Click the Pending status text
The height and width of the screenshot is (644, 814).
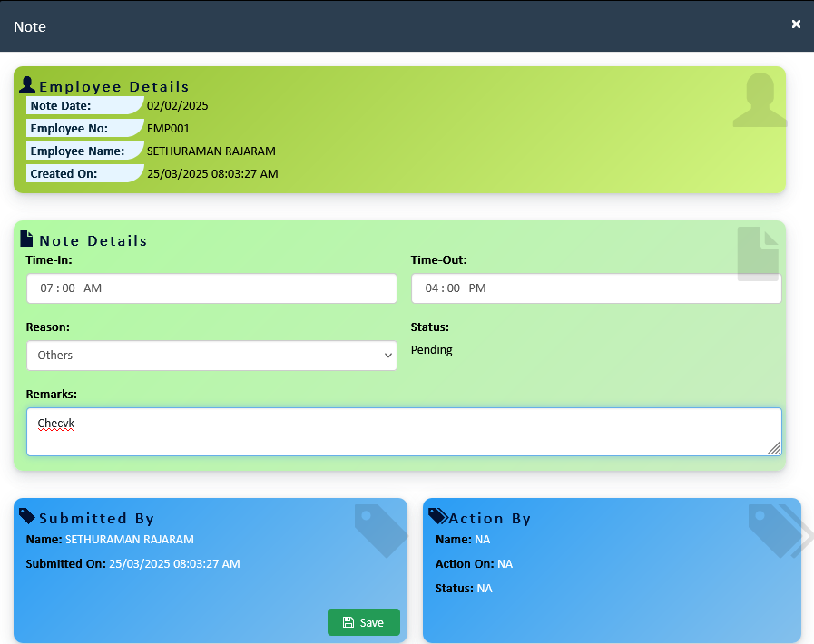432,350
